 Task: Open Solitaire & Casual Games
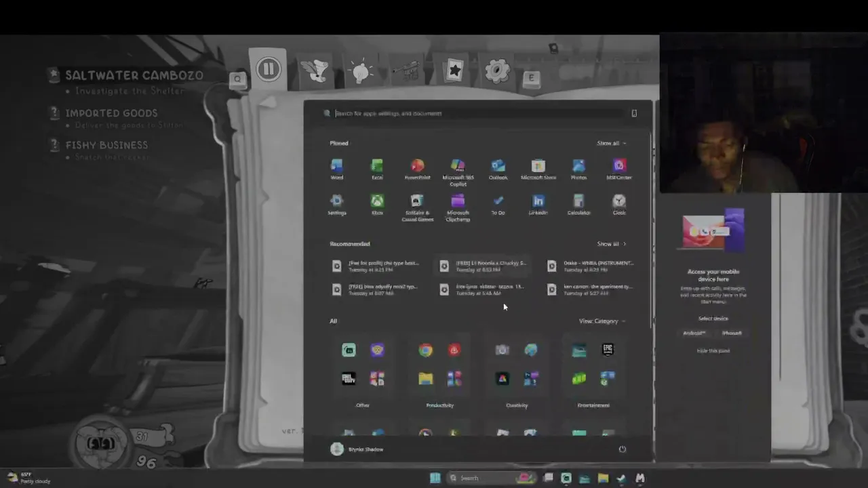click(x=417, y=207)
